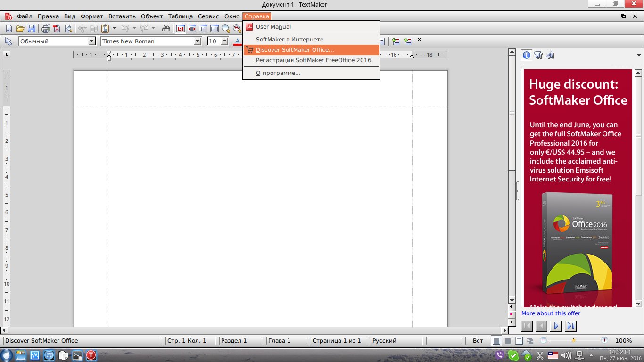Open the Вставить menu
Viewport: 644px width, 362px height.
122,16
